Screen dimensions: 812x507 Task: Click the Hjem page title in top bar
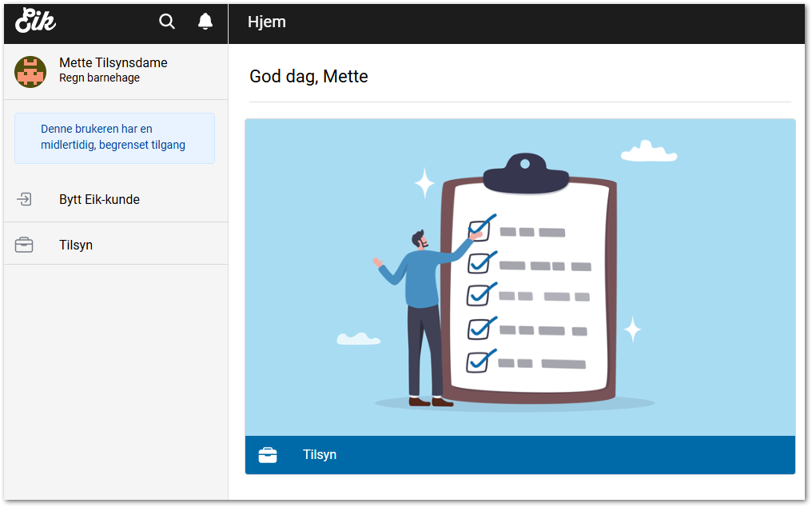[267, 22]
